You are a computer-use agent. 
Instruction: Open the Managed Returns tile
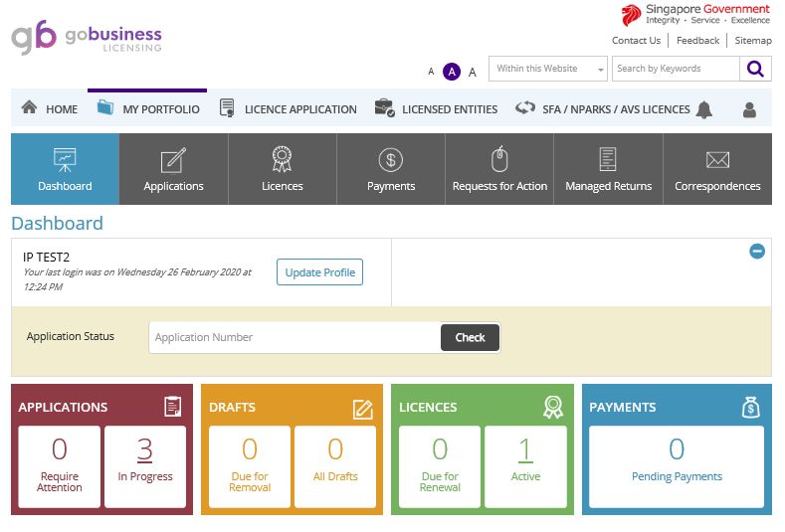pos(608,169)
